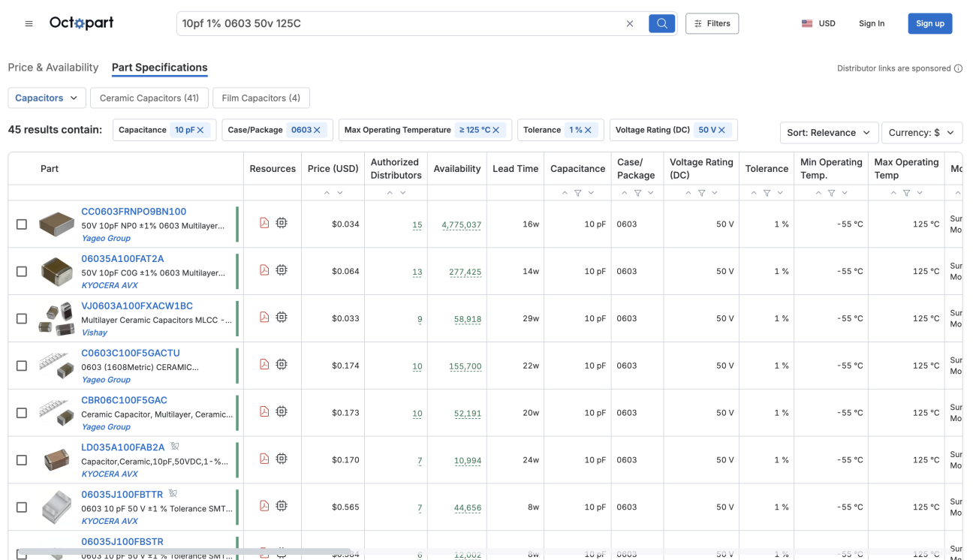Click the horizontal table scrollbar
Screen dimensions: 976x560
184,552
